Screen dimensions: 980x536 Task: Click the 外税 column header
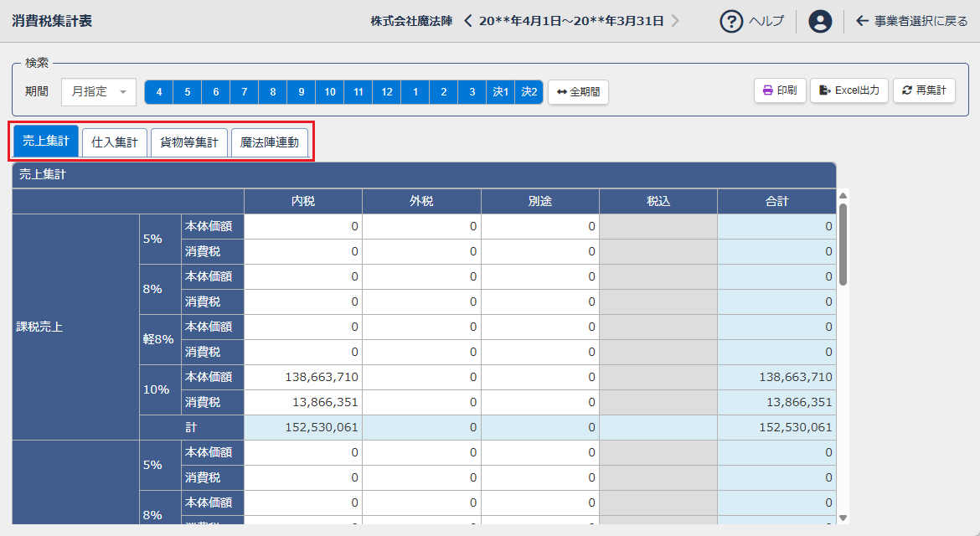(422, 201)
